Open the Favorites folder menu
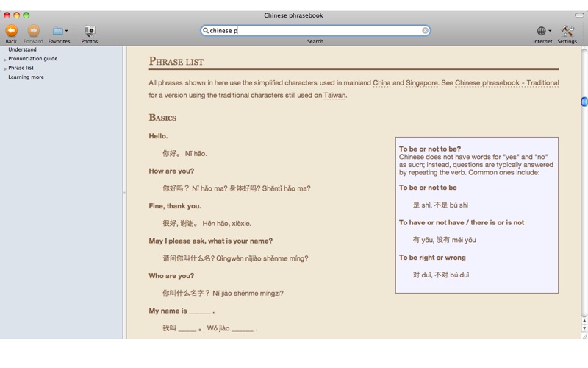 pyautogui.click(x=60, y=31)
